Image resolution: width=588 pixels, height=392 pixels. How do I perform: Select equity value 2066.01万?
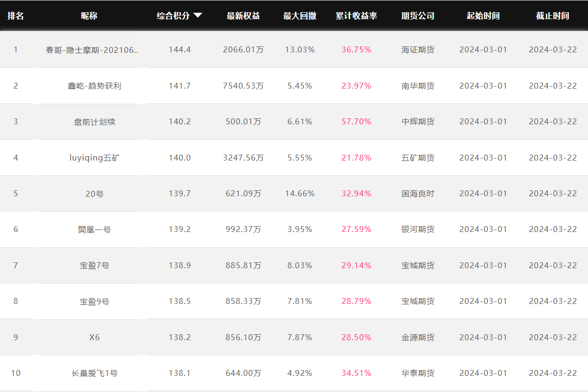(x=244, y=50)
